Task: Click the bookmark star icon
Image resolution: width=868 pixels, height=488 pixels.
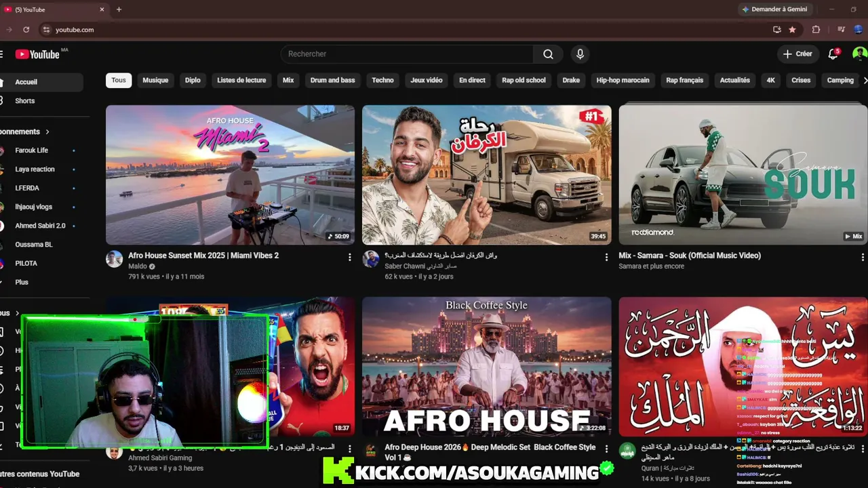Action: pos(793,30)
